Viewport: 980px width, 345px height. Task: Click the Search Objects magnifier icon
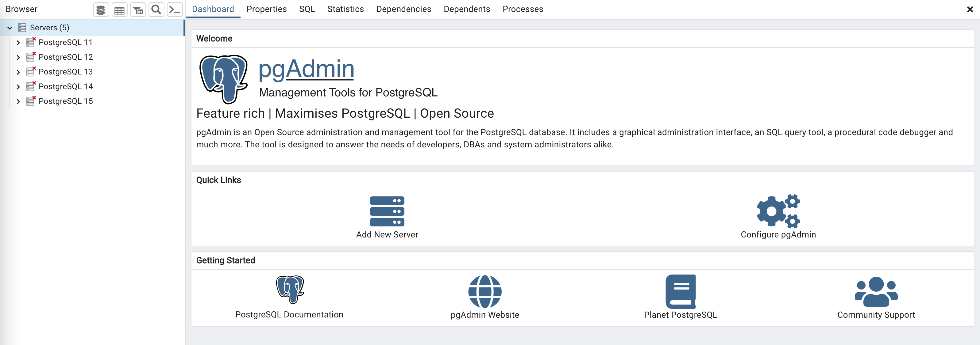coord(156,10)
